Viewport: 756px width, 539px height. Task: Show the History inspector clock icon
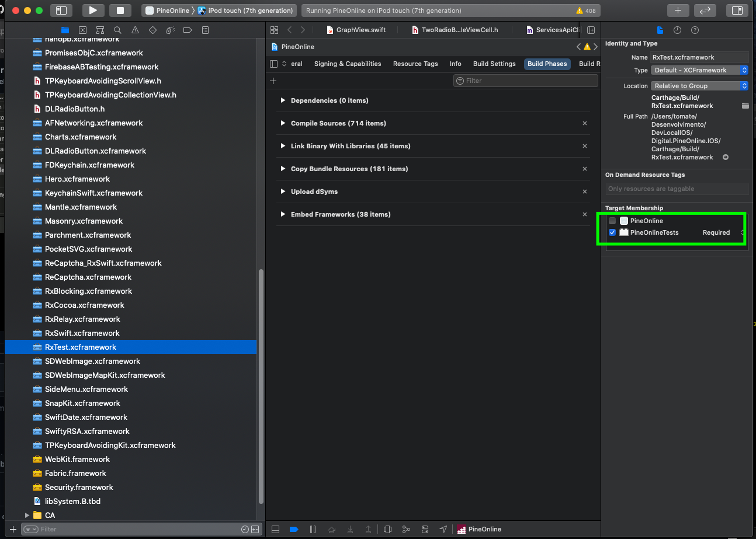point(677,30)
